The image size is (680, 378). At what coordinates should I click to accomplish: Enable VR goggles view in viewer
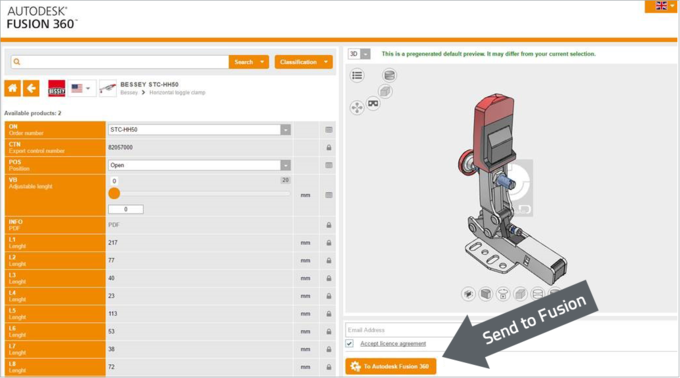(373, 104)
